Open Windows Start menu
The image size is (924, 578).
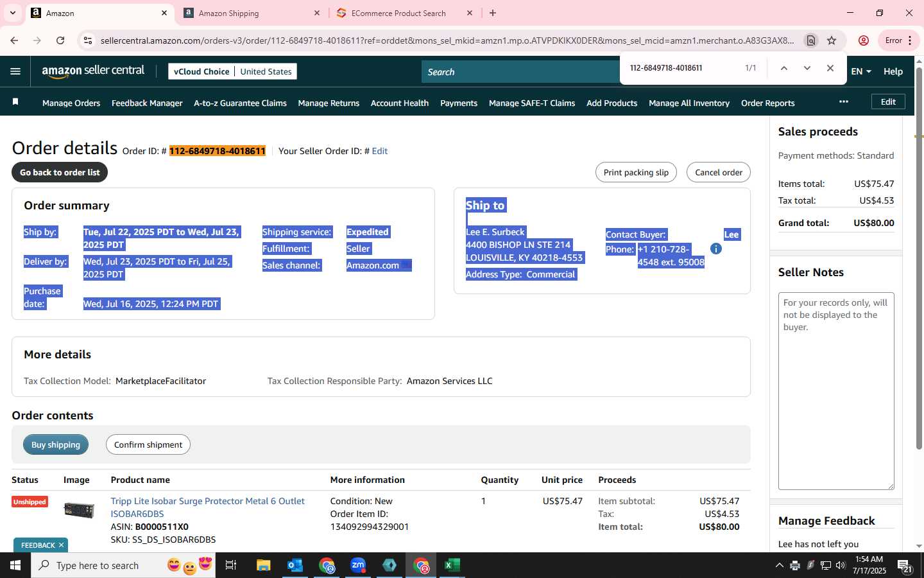click(x=15, y=565)
